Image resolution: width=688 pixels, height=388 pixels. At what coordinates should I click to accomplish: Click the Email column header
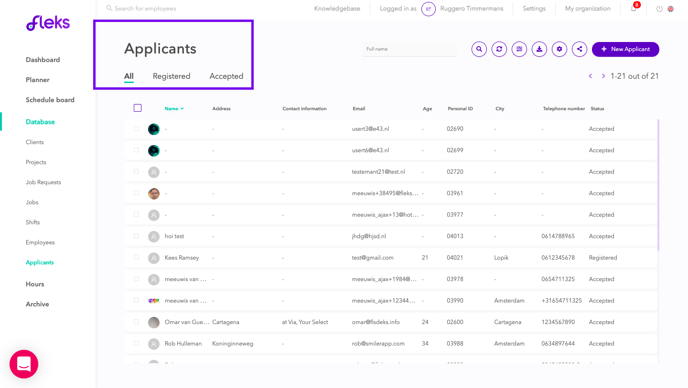[359, 108]
